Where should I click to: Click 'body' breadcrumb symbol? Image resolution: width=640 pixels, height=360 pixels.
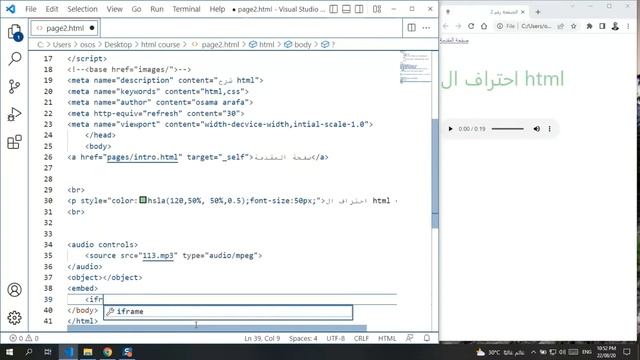pos(302,44)
